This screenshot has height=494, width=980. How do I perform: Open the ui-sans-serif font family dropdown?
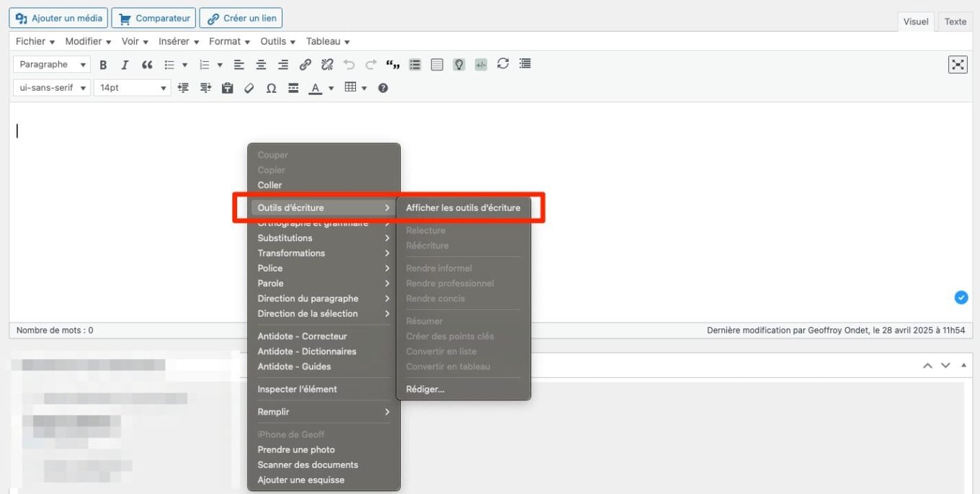coord(52,88)
